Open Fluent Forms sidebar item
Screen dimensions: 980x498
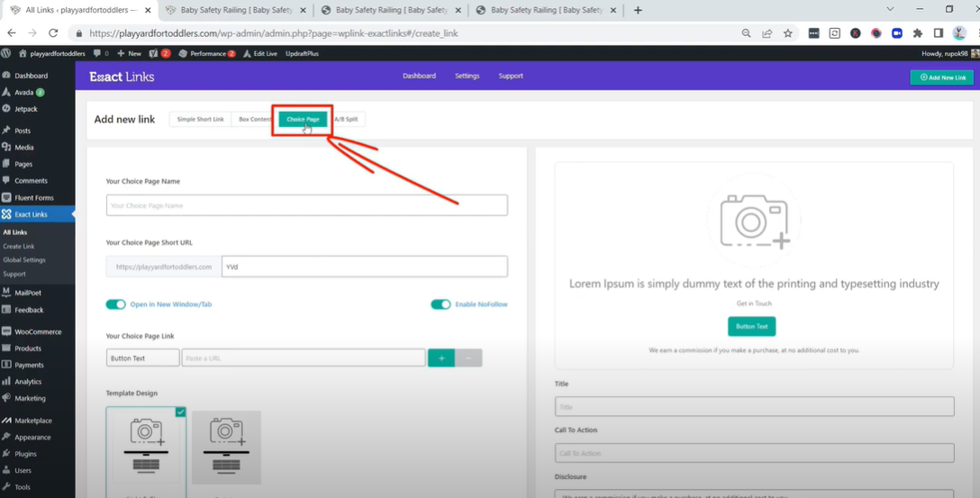pos(33,197)
